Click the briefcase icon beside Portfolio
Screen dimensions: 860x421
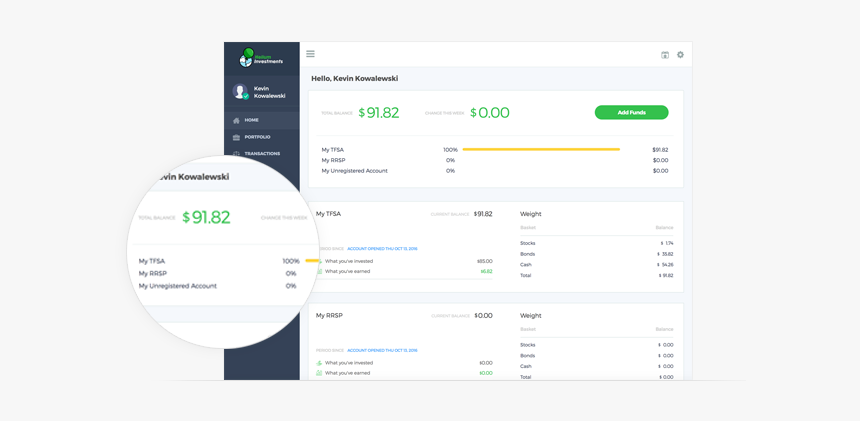pyautogui.click(x=236, y=137)
